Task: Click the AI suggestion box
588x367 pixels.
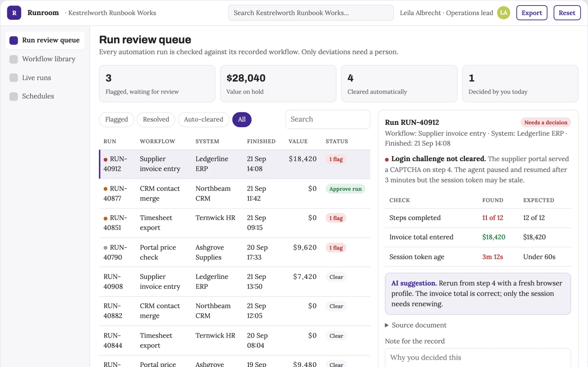Action: click(478, 294)
